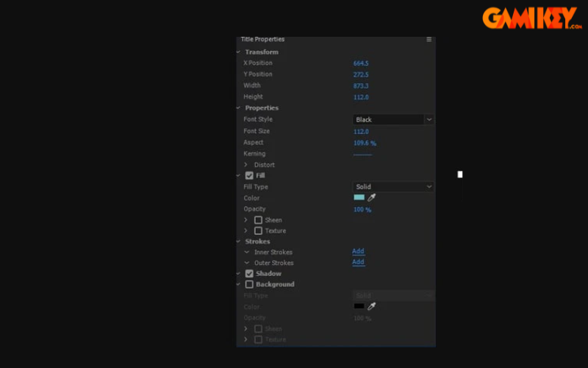
Task: Collapse the Properties section
Action: point(238,107)
